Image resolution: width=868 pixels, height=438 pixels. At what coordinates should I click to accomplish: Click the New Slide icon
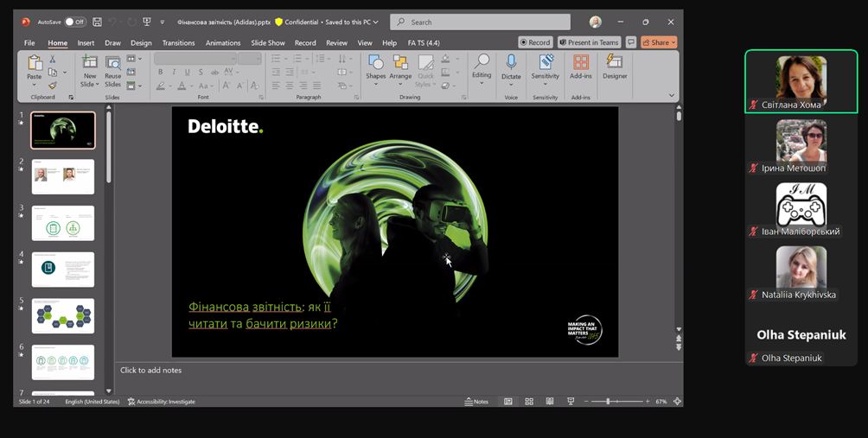pyautogui.click(x=90, y=62)
